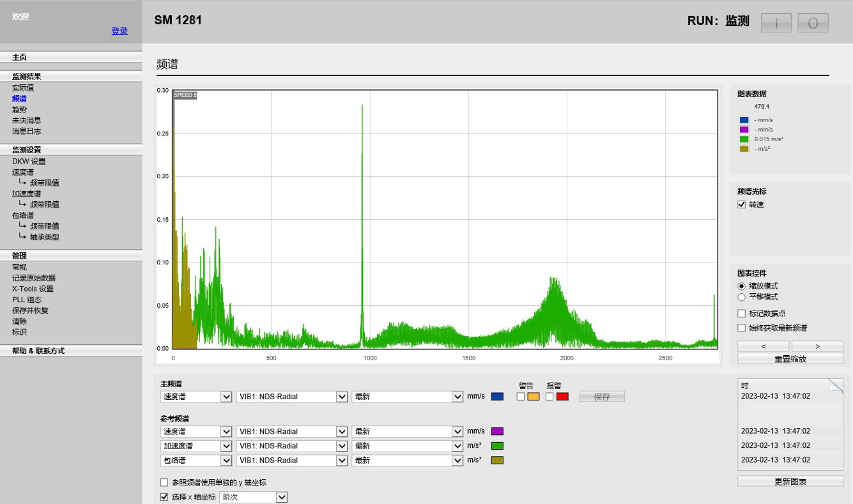Enable the 标记数据点 checkbox
The width and height of the screenshot is (853, 504).
[x=742, y=314]
